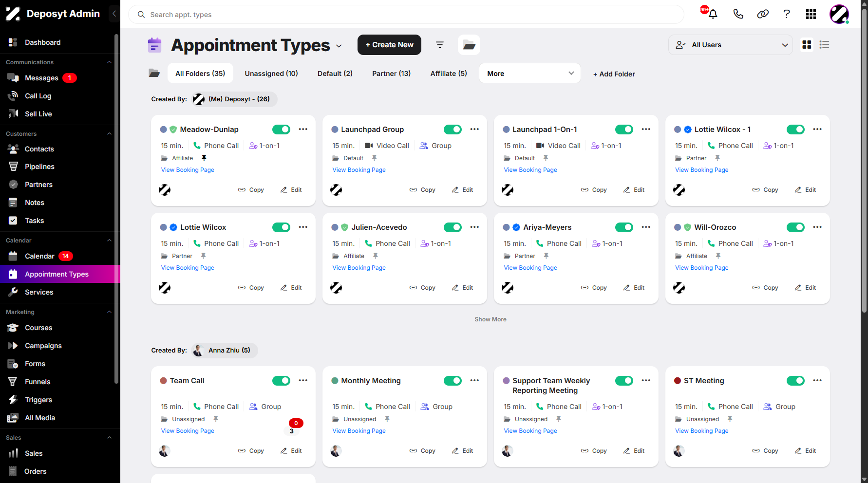
Task: Disable the Julien-Acevedo toggle
Action: pos(453,227)
